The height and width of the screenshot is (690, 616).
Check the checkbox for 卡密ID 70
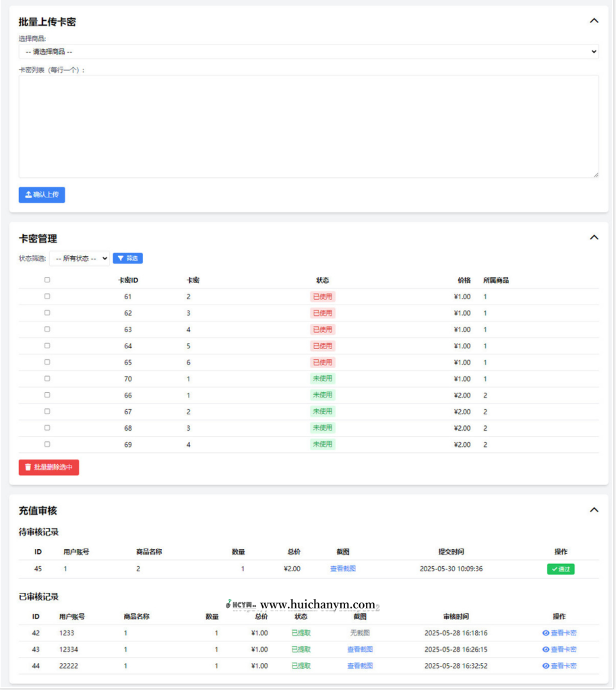[x=47, y=379]
